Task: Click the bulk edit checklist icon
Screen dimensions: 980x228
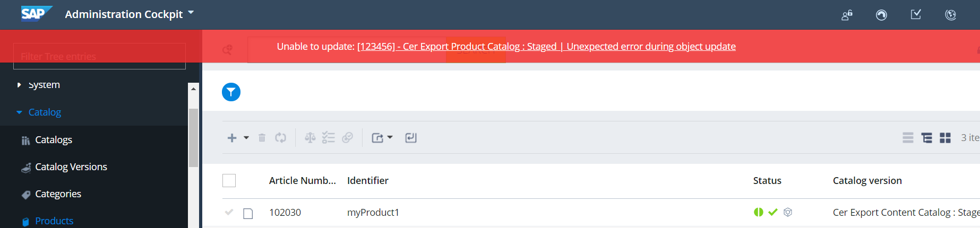Action: pos(329,138)
